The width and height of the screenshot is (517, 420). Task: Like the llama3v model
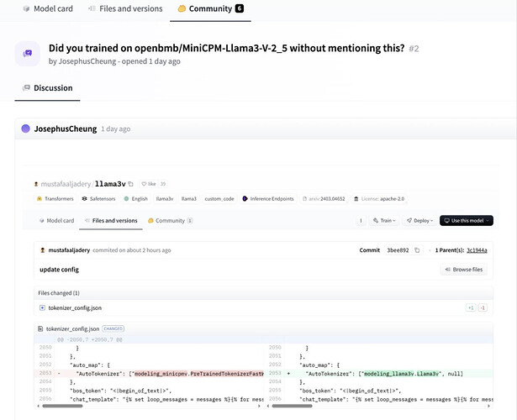click(x=149, y=183)
